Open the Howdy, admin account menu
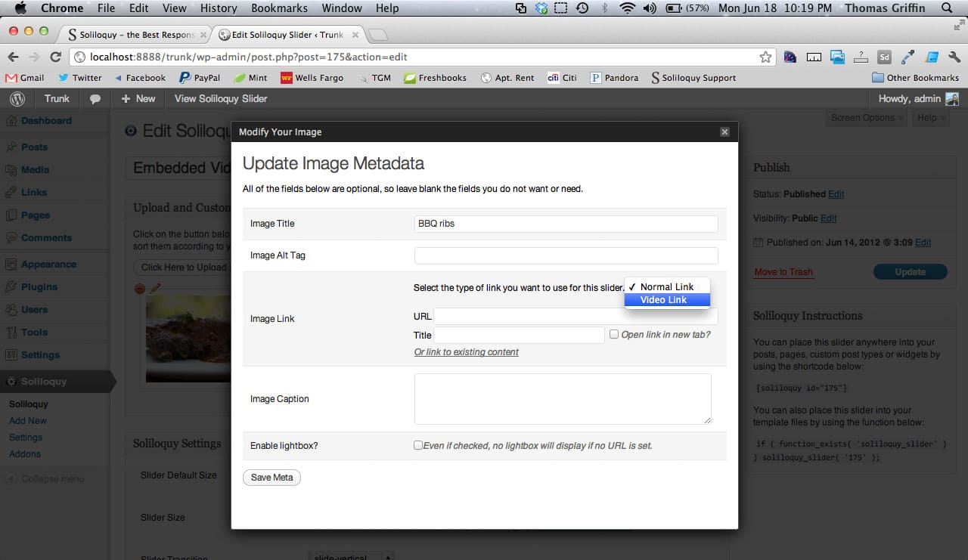Screen dimensions: 968x560 pyautogui.click(x=918, y=99)
